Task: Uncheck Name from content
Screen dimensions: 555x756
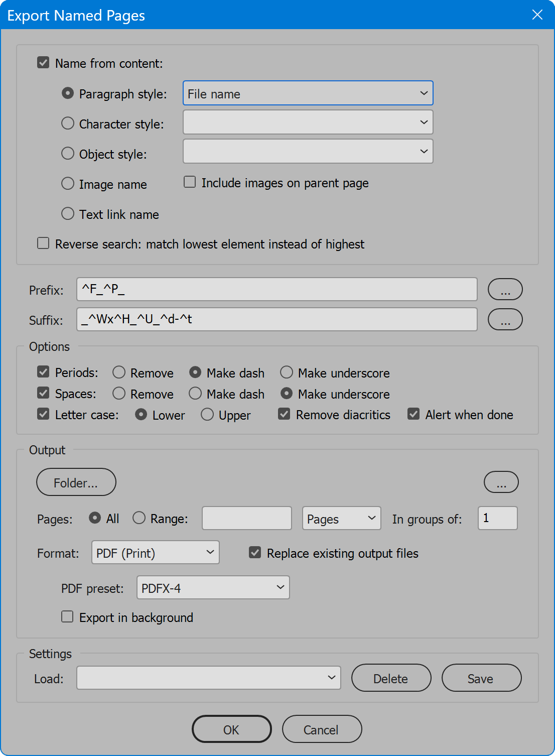Action: [x=43, y=62]
